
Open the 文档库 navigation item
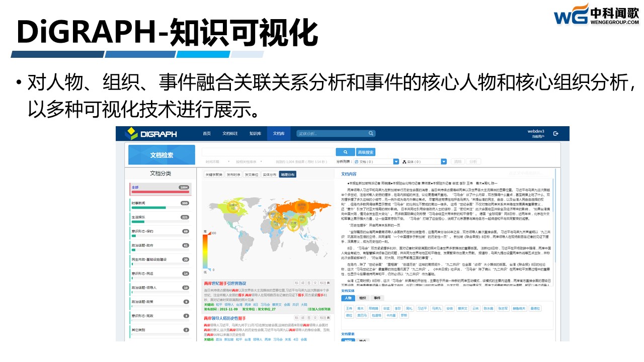[x=279, y=133]
